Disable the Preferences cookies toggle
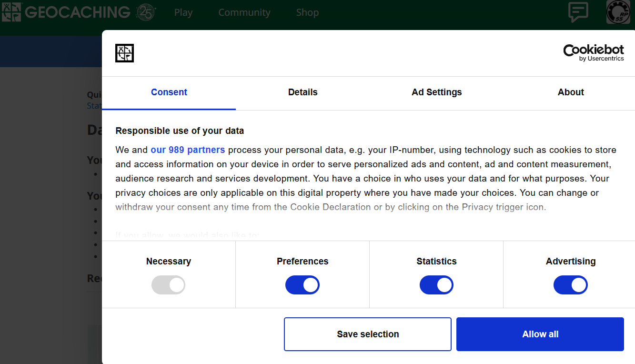Image resolution: width=635 pixels, height=364 pixels. (302, 285)
